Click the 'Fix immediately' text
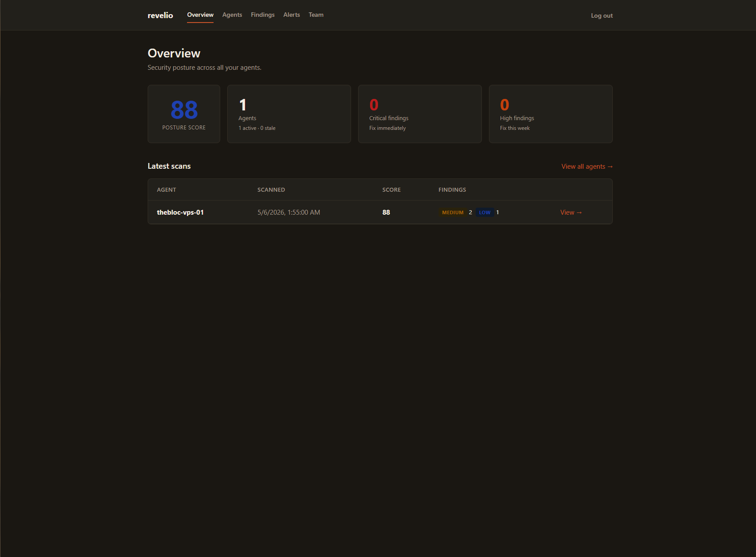 [x=387, y=128]
